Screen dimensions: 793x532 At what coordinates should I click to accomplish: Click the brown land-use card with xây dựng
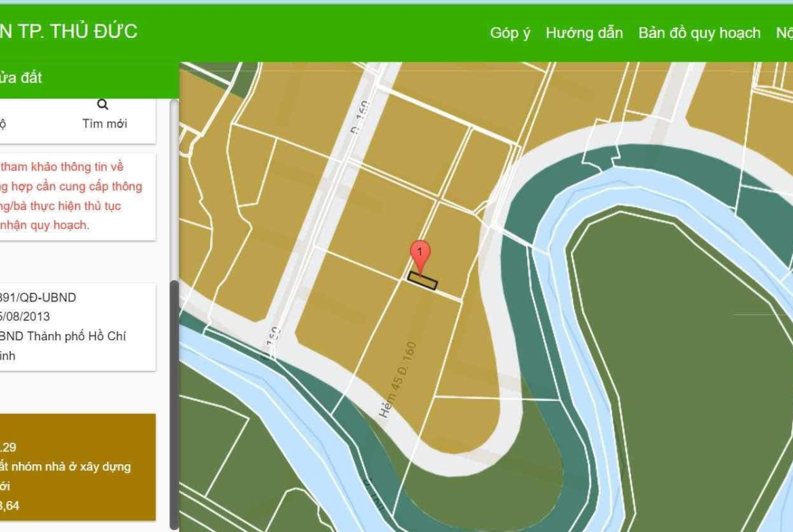[77, 467]
